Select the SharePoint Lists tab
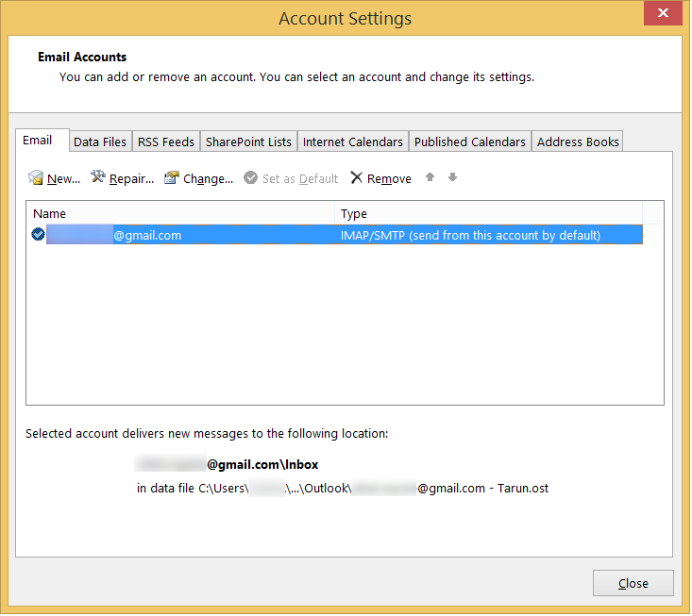692x616 pixels. (x=249, y=142)
